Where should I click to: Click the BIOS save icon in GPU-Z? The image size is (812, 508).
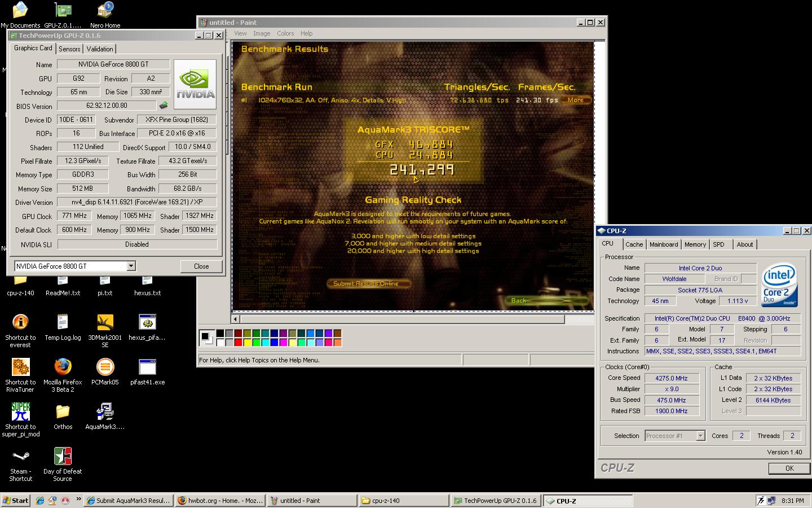[164, 106]
